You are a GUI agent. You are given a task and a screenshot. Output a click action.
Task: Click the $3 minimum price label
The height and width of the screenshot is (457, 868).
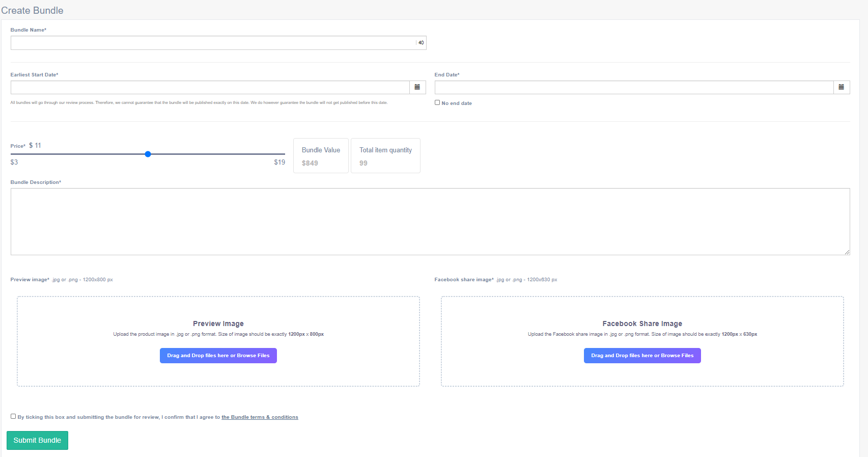(x=14, y=162)
